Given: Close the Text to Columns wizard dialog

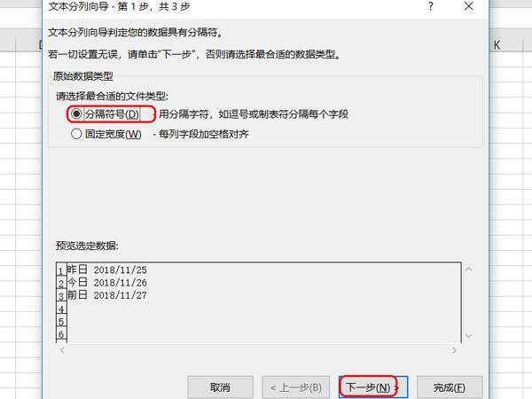Looking at the screenshot, I should coord(468,6).
